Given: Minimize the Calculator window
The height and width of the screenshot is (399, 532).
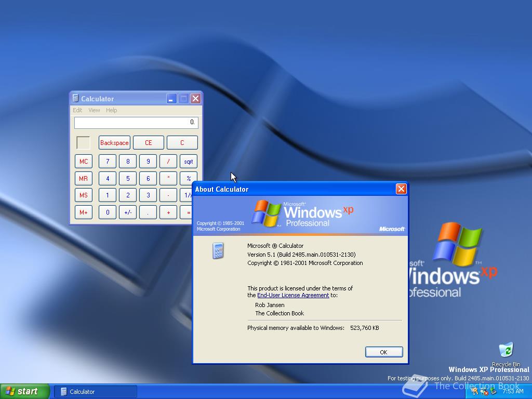Looking at the screenshot, I should pos(171,98).
